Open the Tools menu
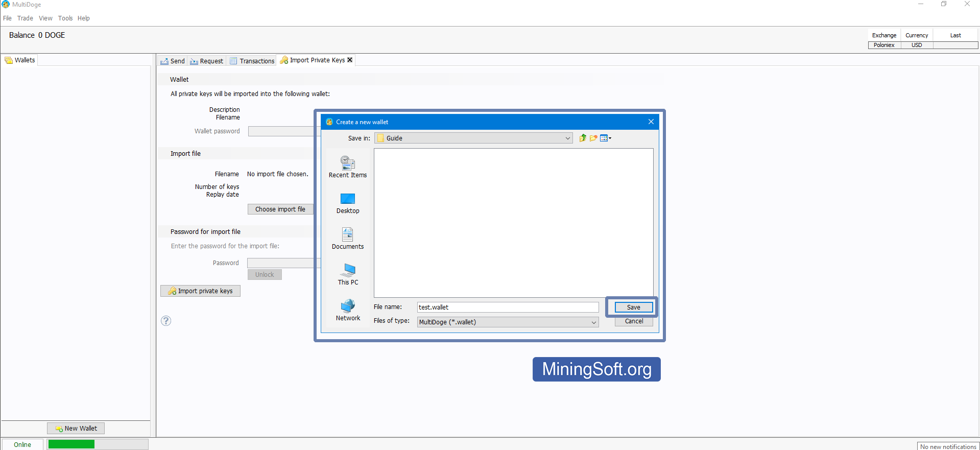Screen dimensions: 980x450 tap(65, 18)
